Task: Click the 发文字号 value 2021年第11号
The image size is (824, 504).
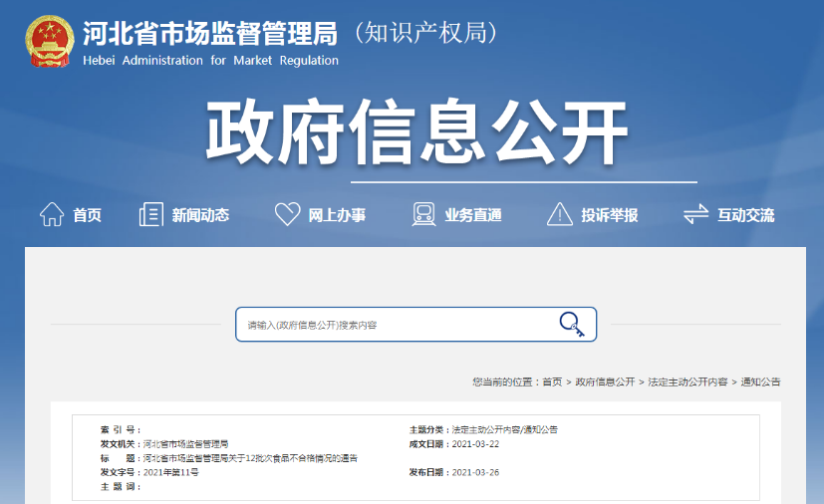Action: [170, 472]
